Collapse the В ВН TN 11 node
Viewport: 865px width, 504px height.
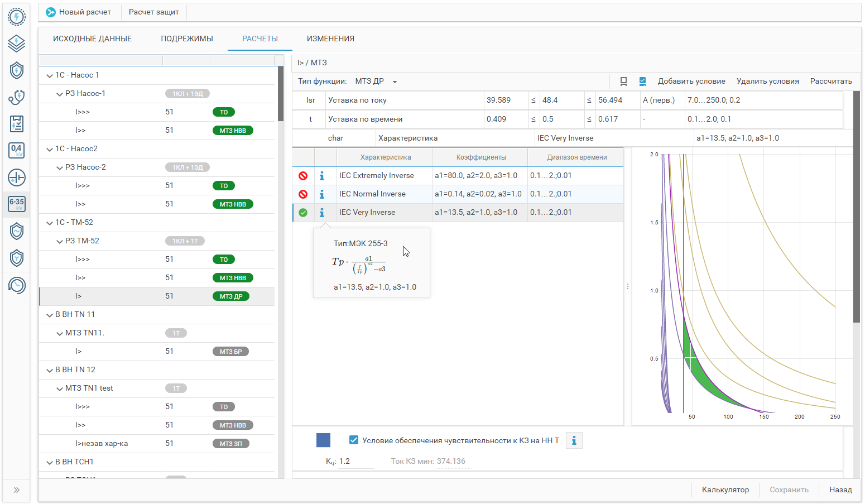50,315
